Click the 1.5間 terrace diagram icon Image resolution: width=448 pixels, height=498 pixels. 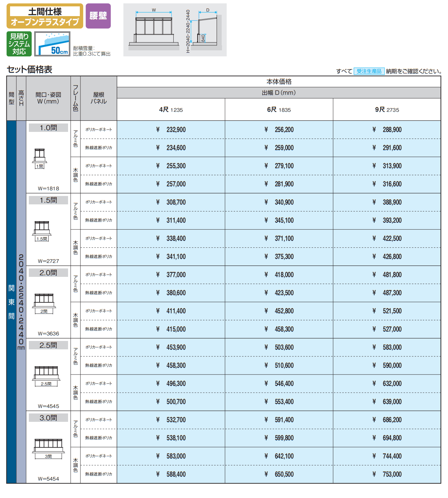(42, 231)
